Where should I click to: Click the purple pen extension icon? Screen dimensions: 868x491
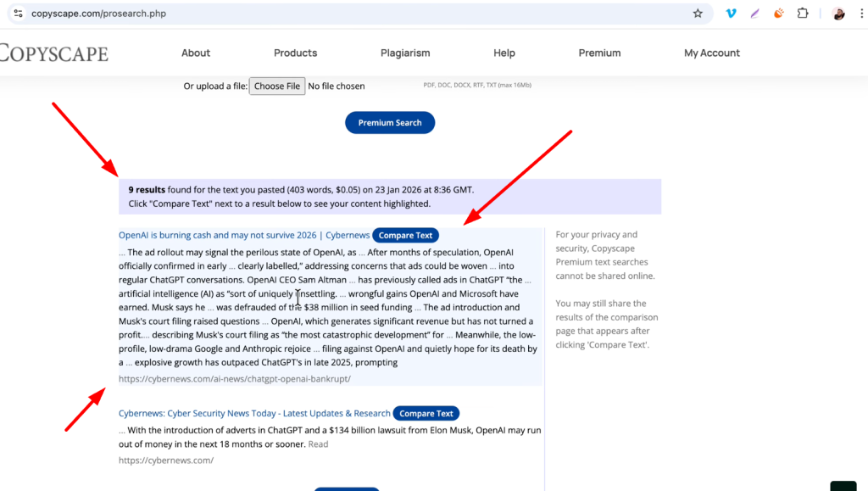pyautogui.click(x=754, y=14)
